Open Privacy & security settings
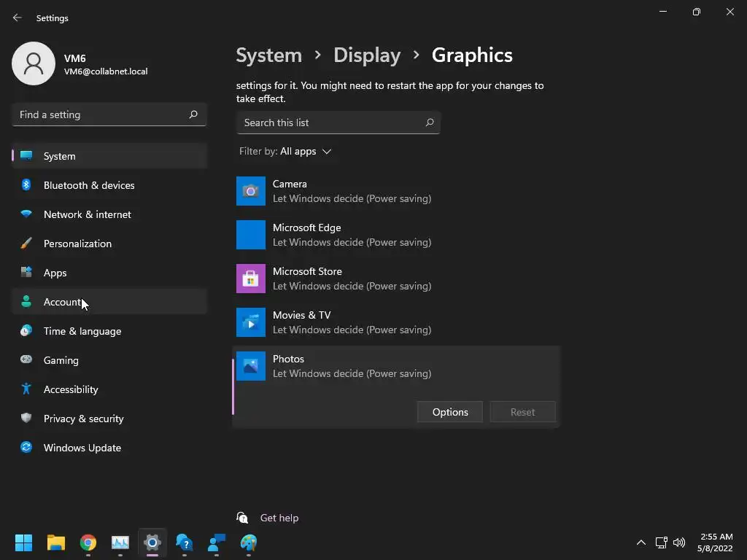 109,419
